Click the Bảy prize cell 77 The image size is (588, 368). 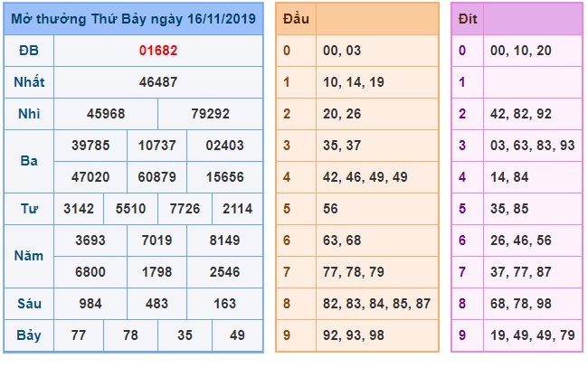79,335
